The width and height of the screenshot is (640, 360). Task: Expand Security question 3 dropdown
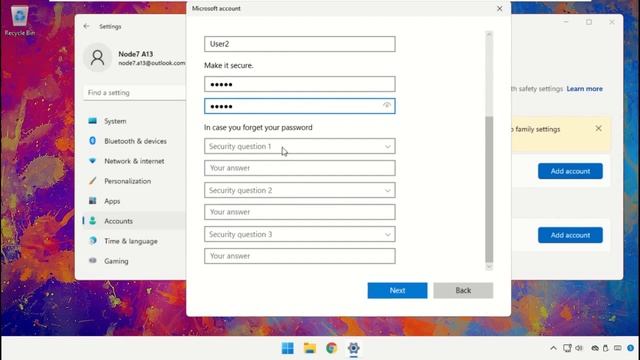tap(300, 234)
